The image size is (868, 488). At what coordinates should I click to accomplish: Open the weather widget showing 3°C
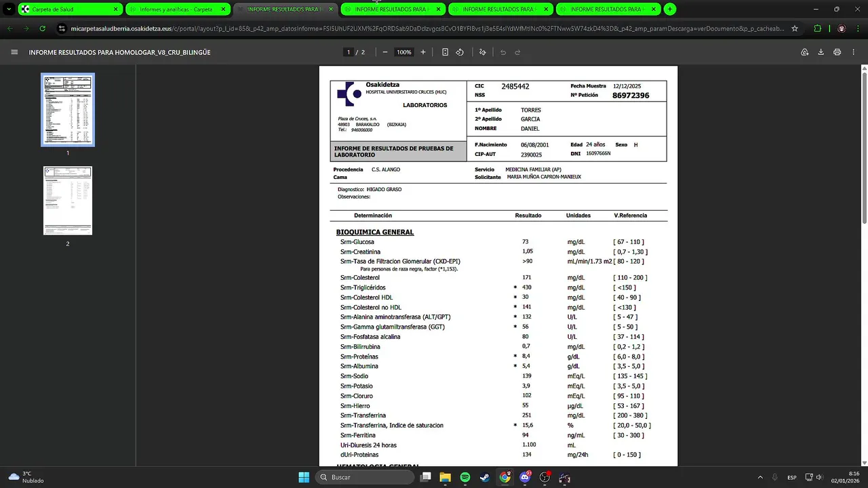click(x=26, y=477)
